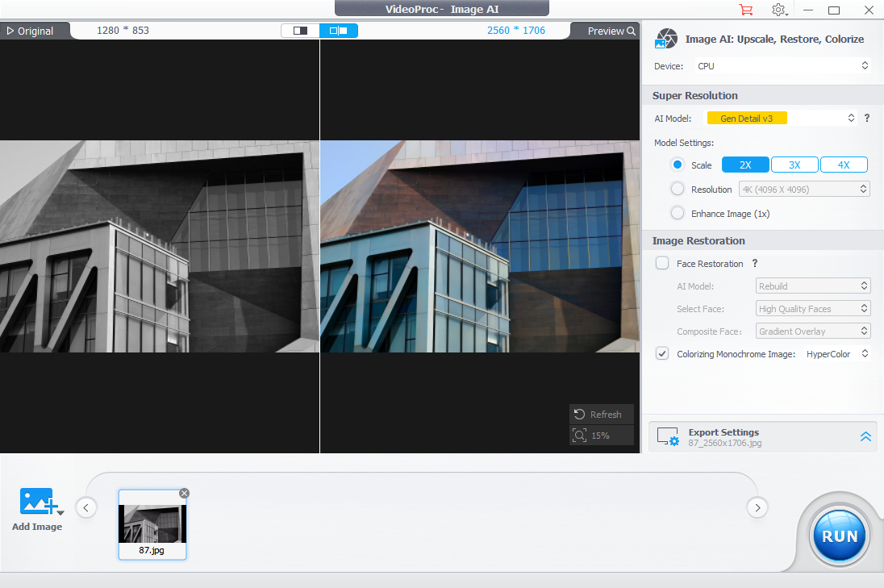Switch to single-pane view mode
This screenshot has height=588, width=884.
[301, 31]
